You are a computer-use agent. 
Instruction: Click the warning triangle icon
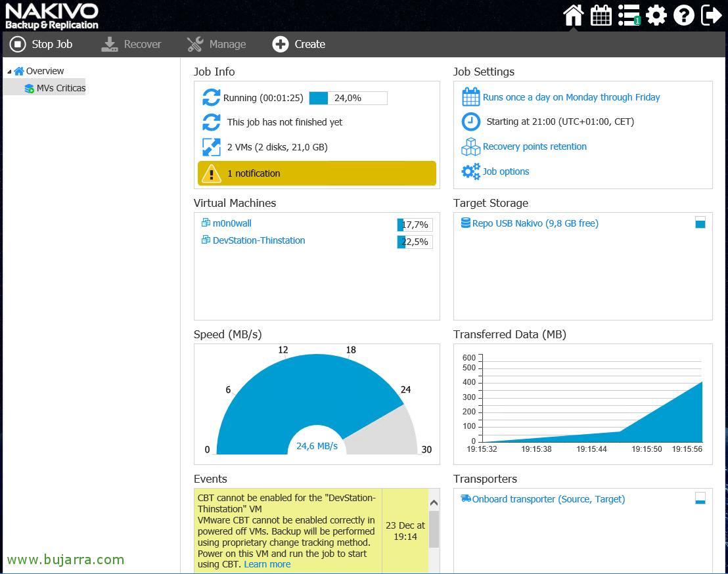pos(212,173)
